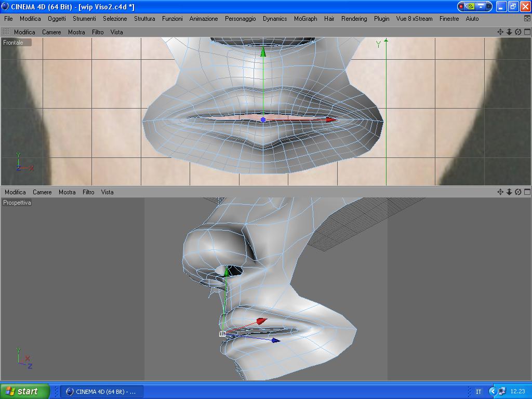This screenshot has width=532, height=399.
Task: Click the zoom camera icon in Prospettiva viewport
Action: pyautogui.click(x=509, y=192)
